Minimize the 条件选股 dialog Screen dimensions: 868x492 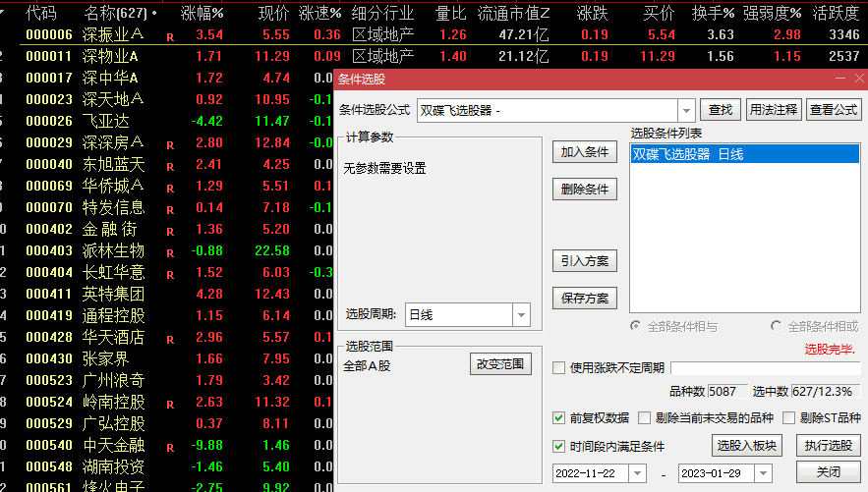tap(839, 79)
